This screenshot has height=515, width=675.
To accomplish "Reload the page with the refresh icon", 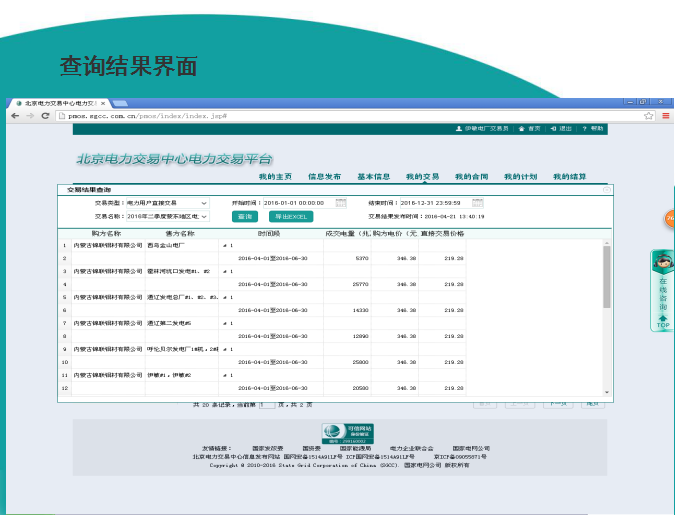I will (x=46, y=116).
